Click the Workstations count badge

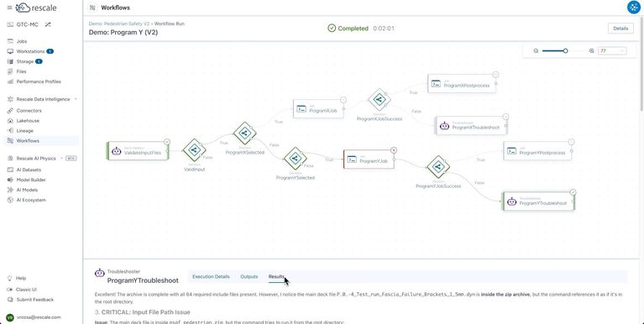[50, 51]
